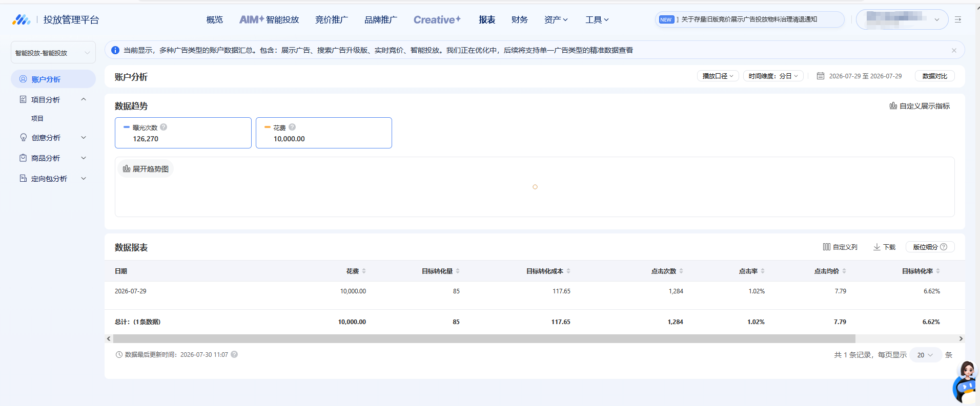Open the 时间维度: 分日 dropdown
The image size is (980, 406).
(773, 76)
